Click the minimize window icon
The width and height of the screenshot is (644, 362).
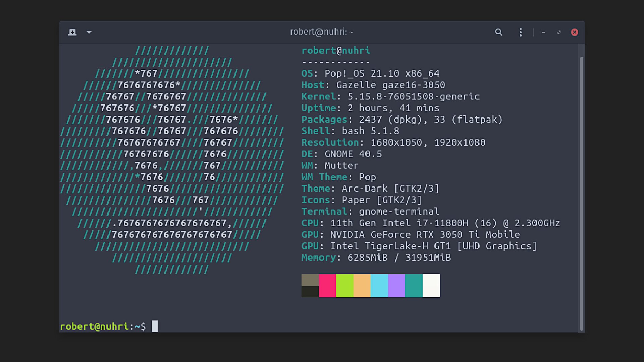click(x=543, y=32)
